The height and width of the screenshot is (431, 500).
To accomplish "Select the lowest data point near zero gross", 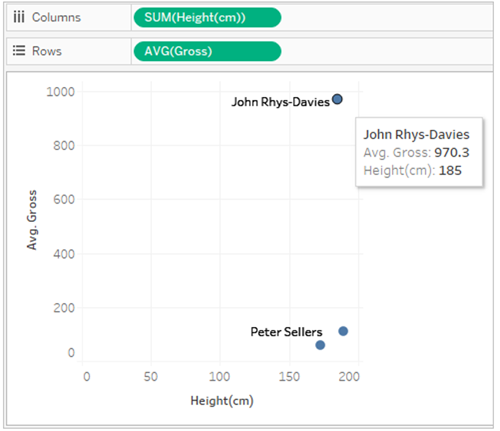I will [x=320, y=345].
